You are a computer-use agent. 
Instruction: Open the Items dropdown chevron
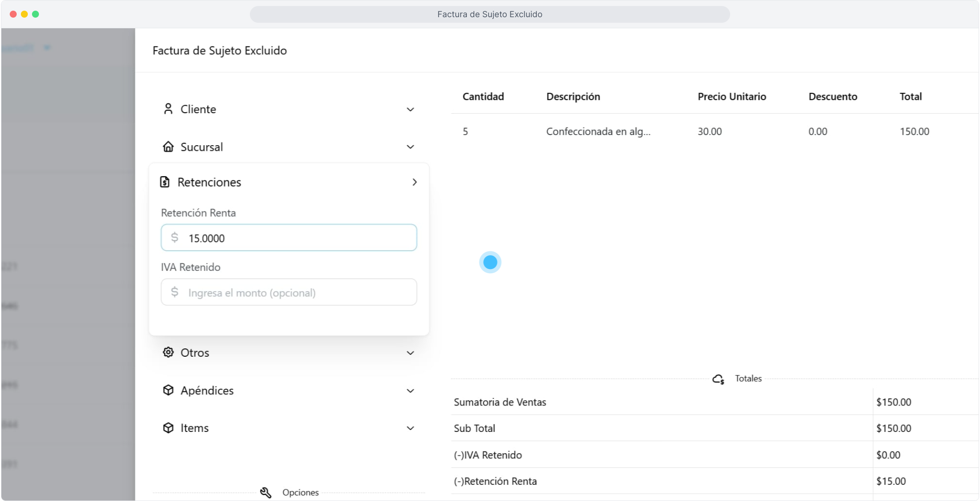410,428
